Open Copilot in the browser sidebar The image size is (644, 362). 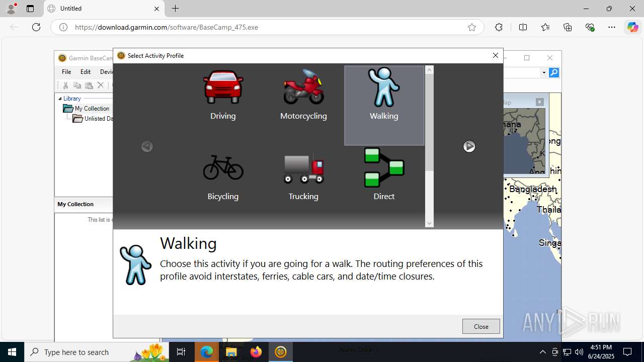[632, 27]
